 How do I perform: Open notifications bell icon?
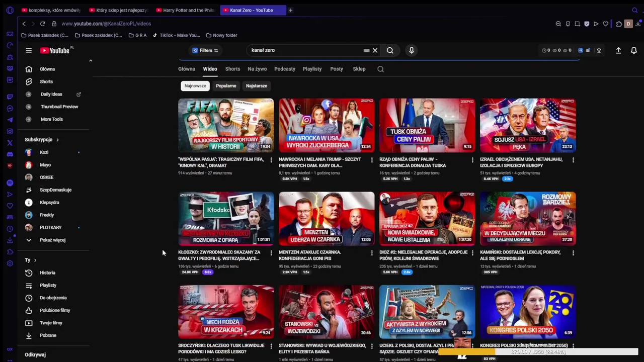pos(634,50)
